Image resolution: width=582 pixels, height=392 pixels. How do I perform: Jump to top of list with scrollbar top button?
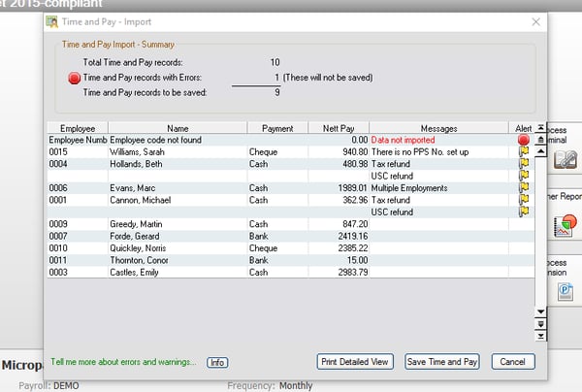[541, 128]
